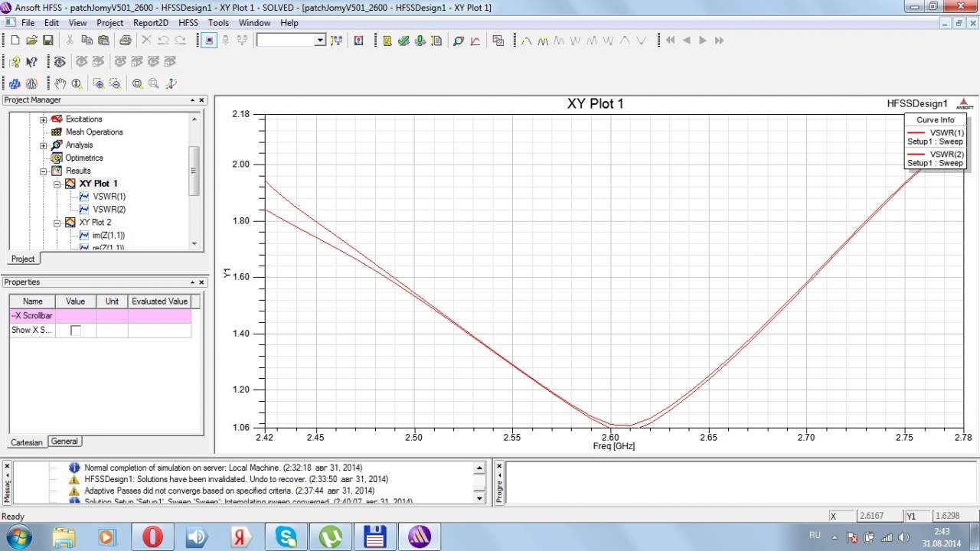The width and height of the screenshot is (980, 551).
Task: Click the Validate design checkmark icon
Action: [x=403, y=41]
